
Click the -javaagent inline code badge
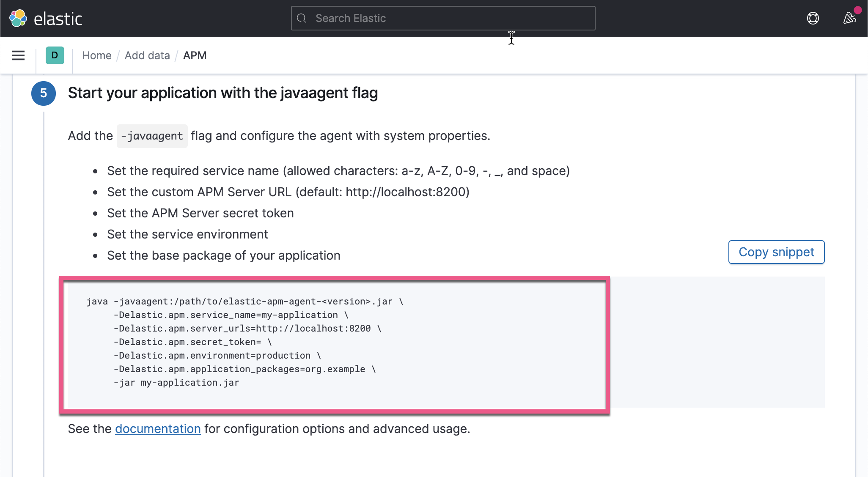(x=152, y=136)
